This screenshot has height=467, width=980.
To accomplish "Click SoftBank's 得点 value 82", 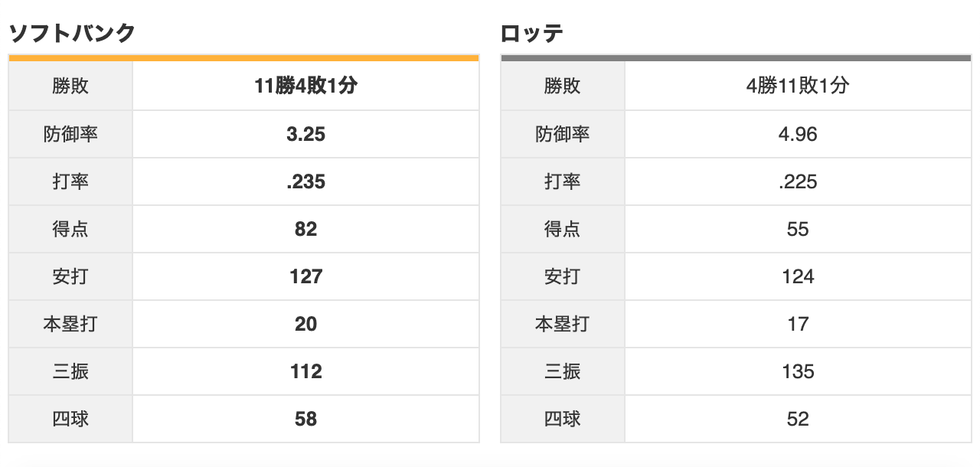I will 305,229.
